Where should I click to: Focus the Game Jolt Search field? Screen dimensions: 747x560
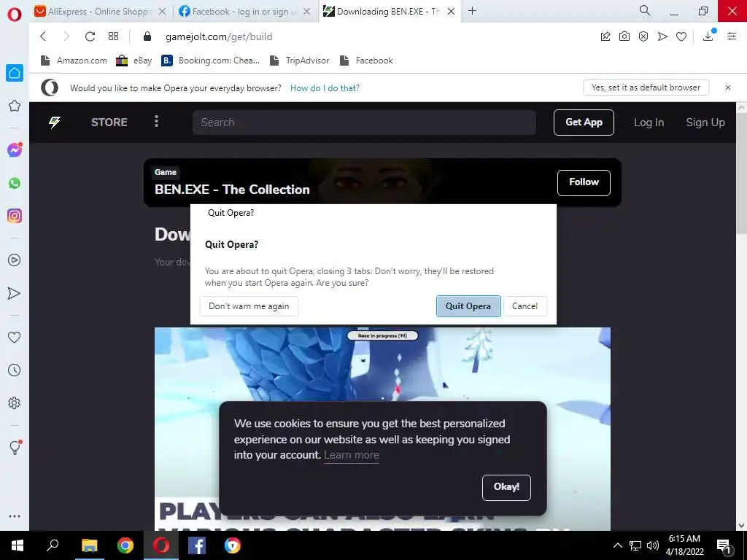(x=365, y=122)
